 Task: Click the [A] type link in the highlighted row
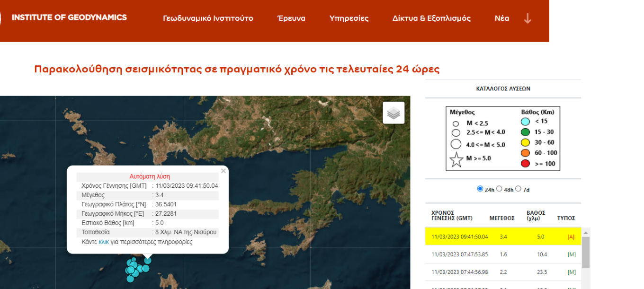[571, 236]
